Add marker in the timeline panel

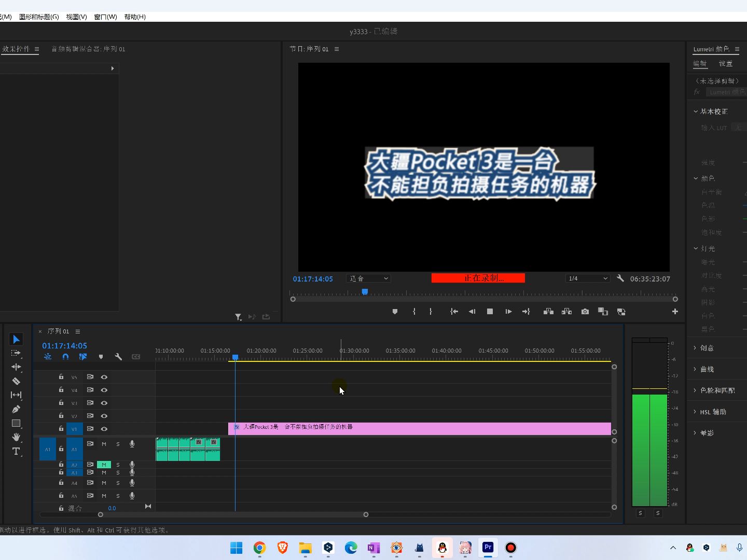pyautogui.click(x=101, y=357)
